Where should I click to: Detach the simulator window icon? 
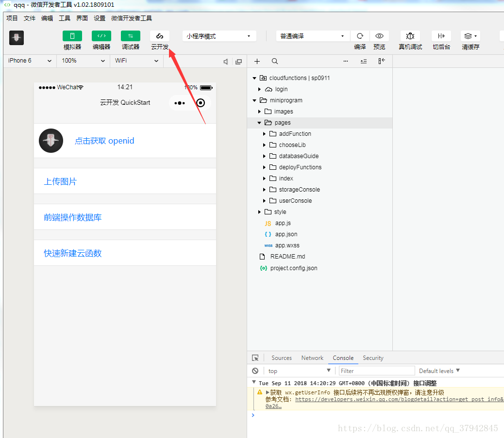coord(238,62)
